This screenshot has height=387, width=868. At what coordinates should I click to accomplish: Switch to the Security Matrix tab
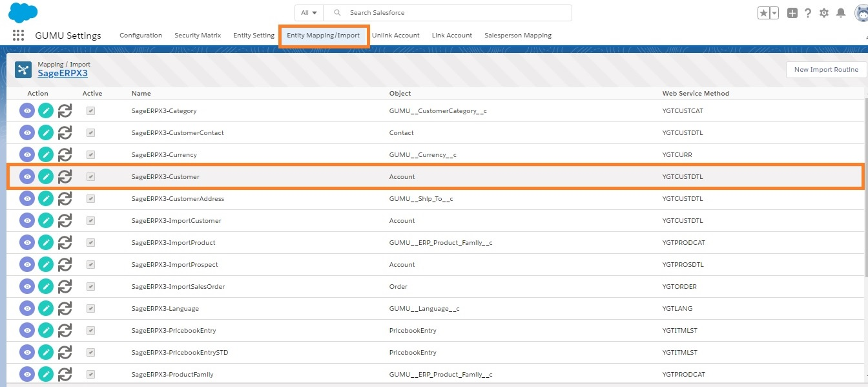(198, 36)
